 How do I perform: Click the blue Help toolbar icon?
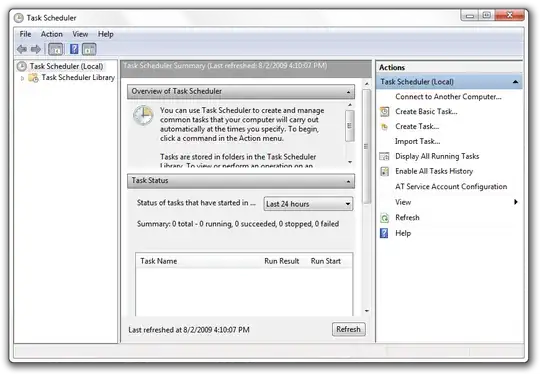(74, 49)
